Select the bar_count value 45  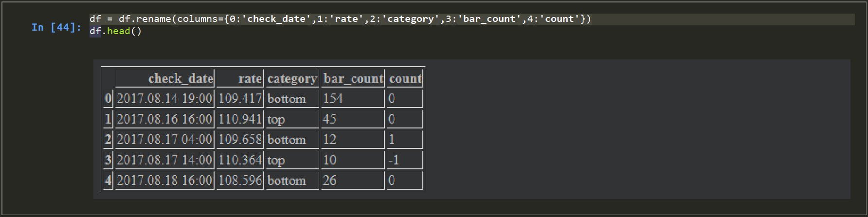click(330, 119)
